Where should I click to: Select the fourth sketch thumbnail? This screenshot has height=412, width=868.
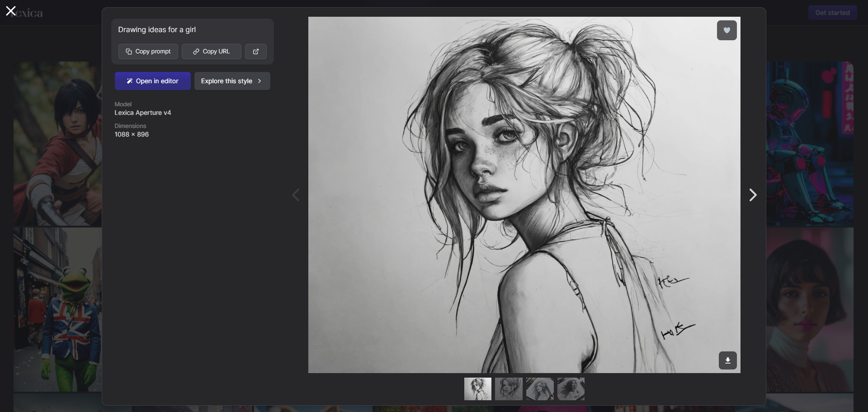click(571, 389)
